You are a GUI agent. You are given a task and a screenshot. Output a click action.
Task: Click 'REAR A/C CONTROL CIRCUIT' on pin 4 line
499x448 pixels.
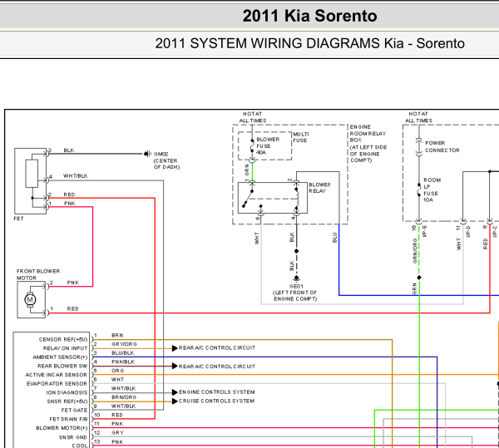[x=217, y=367]
